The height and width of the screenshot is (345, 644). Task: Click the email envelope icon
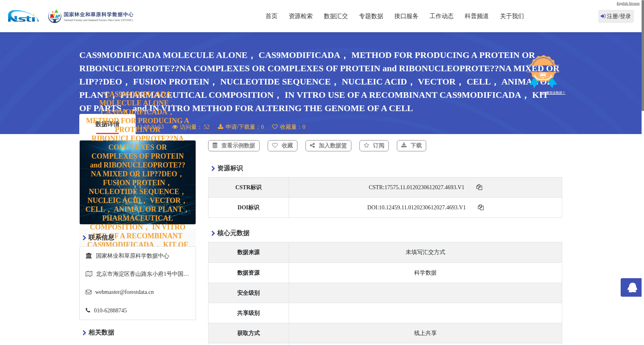point(89,292)
